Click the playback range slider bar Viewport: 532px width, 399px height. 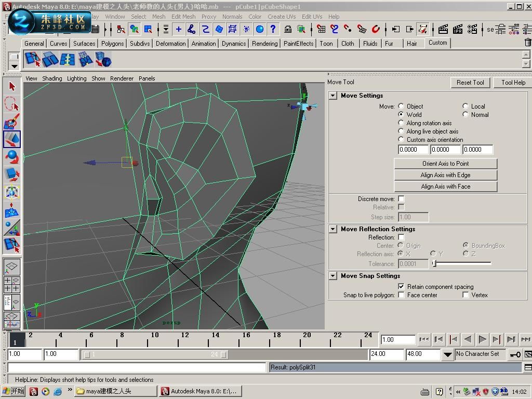155,354
